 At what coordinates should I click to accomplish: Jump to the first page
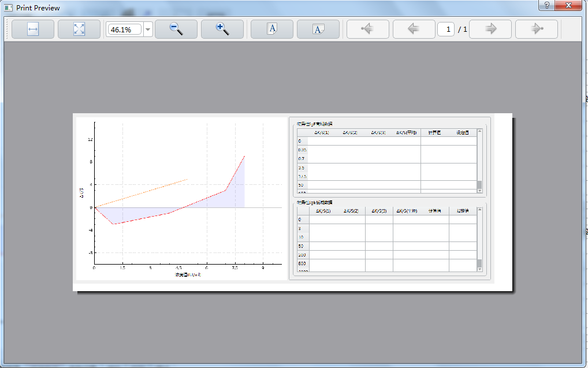pos(368,29)
